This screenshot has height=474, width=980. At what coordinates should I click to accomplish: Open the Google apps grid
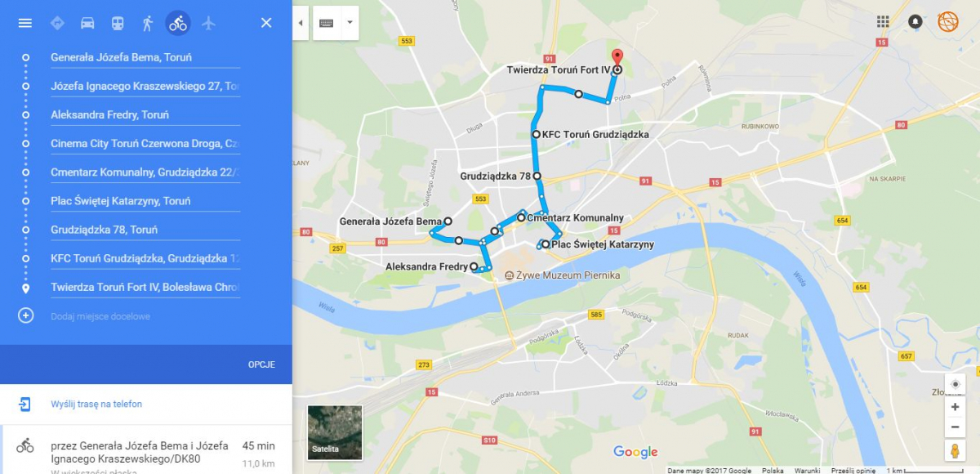[x=883, y=21]
